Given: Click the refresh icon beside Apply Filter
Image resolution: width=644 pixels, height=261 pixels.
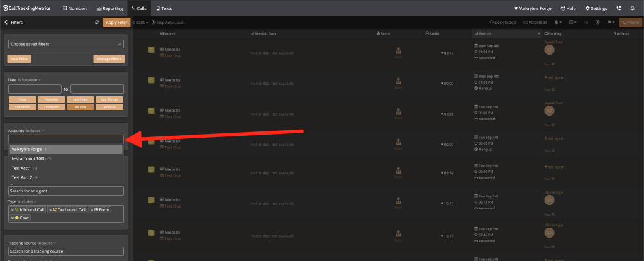Looking at the screenshot, I should click(97, 22).
